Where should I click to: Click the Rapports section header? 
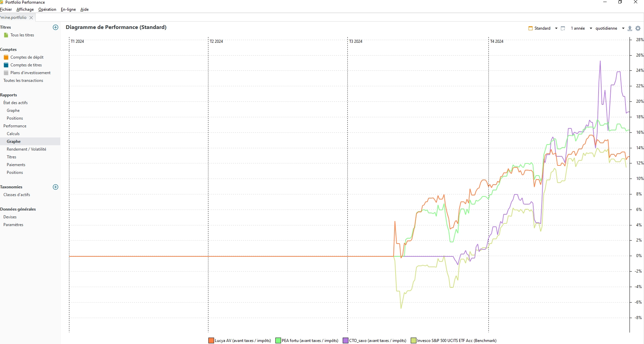pyautogui.click(x=8, y=95)
